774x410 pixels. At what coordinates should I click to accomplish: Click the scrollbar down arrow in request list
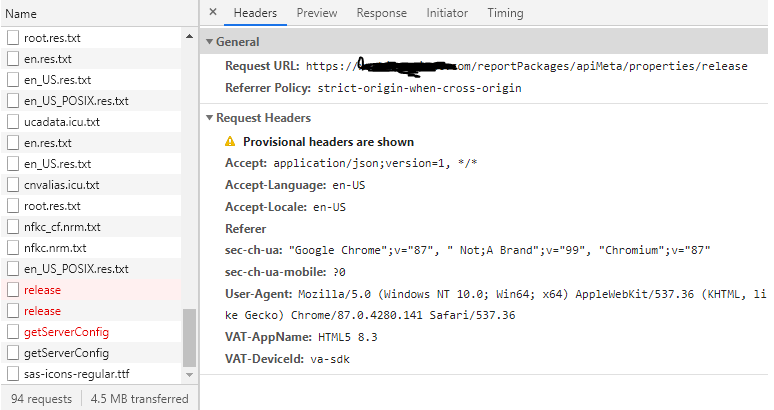[x=190, y=375]
